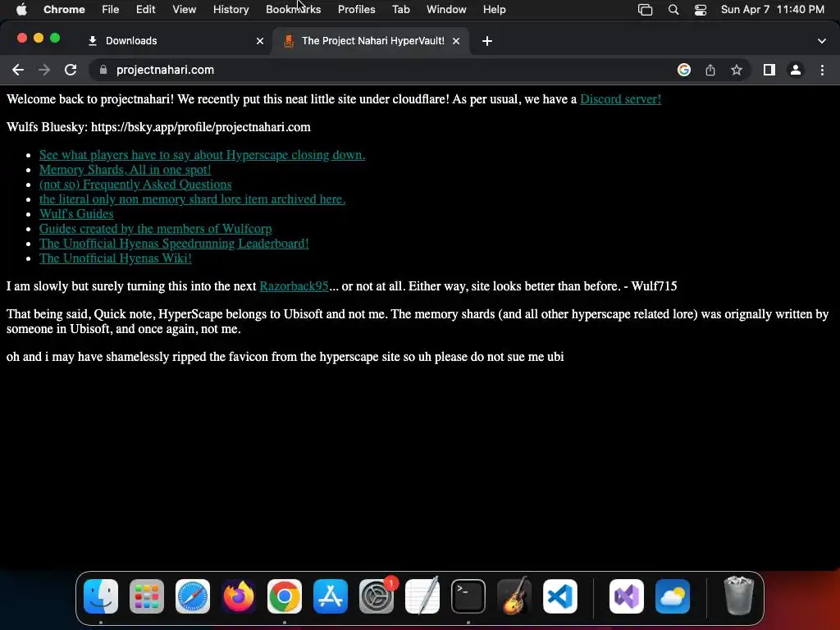840x630 pixels.
Task: Close the Downloads tab
Action: click(260, 41)
